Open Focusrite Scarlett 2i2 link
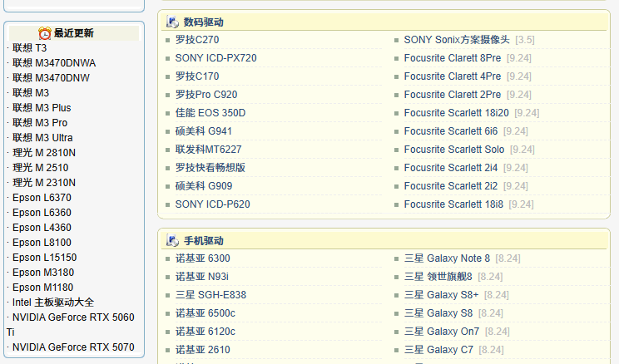The height and width of the screenshot is (364, 619). click(451, 186)
